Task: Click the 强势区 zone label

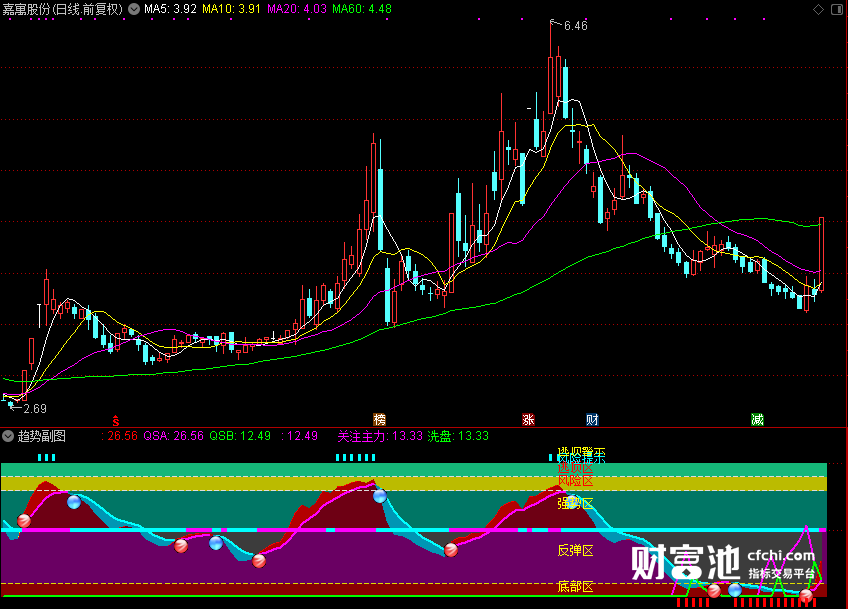Action: coord(575,503)
